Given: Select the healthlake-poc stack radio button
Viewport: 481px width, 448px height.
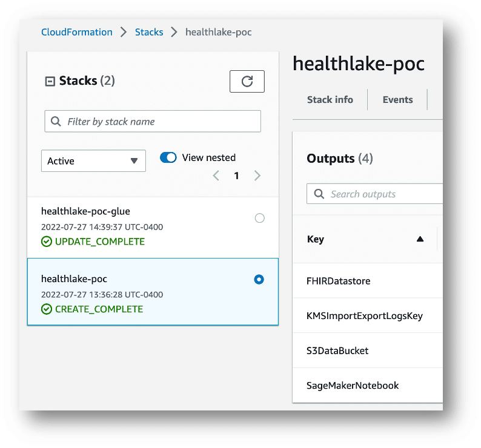Looking at the screenshot, I should [x=259, y=280].
